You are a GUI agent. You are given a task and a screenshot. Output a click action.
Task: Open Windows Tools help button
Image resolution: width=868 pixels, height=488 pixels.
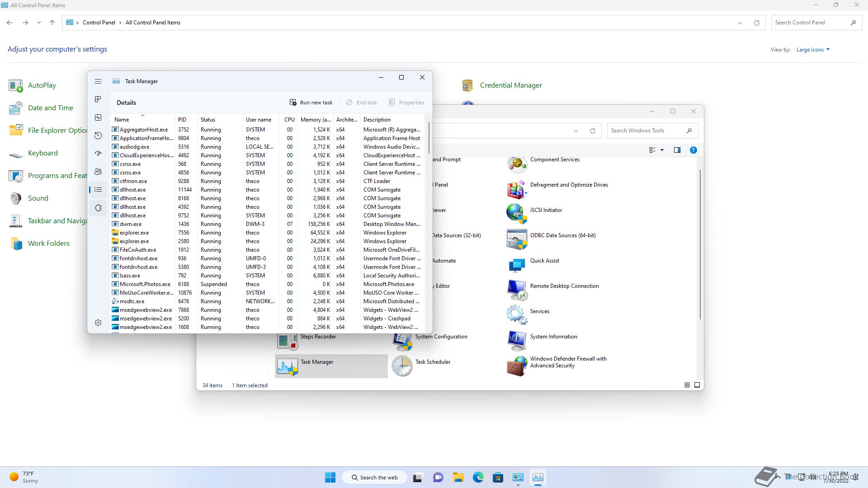[693, 150]
